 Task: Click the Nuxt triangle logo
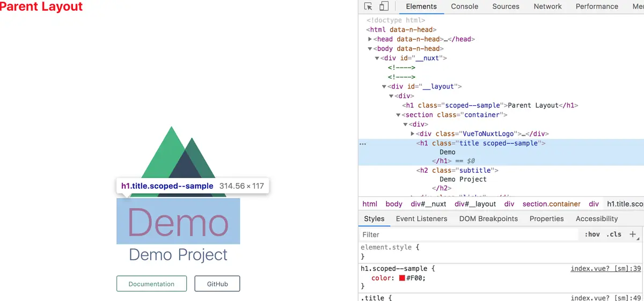click(178, 162)
